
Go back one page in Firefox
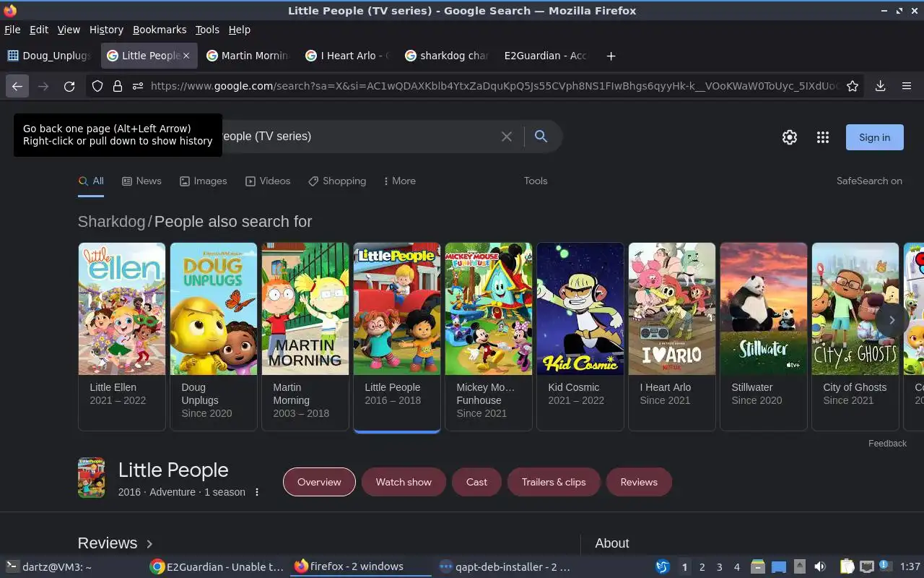click(17, 86)
